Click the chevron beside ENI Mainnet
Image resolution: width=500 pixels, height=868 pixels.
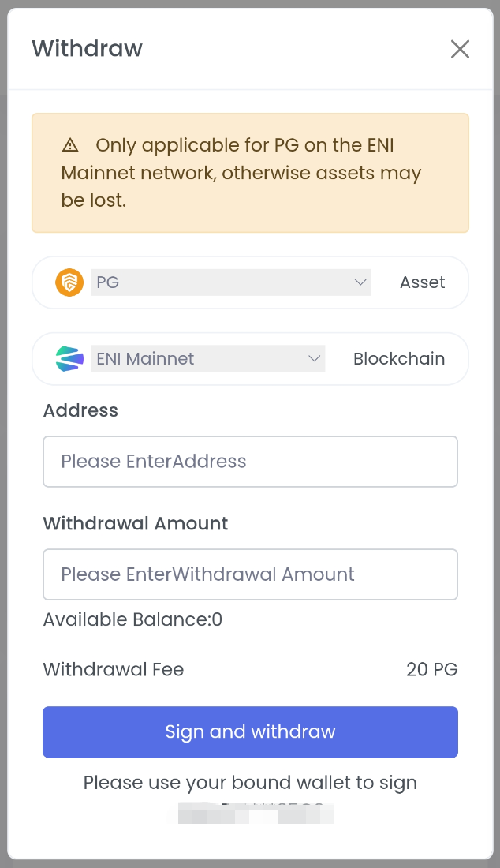coord(315,359)
